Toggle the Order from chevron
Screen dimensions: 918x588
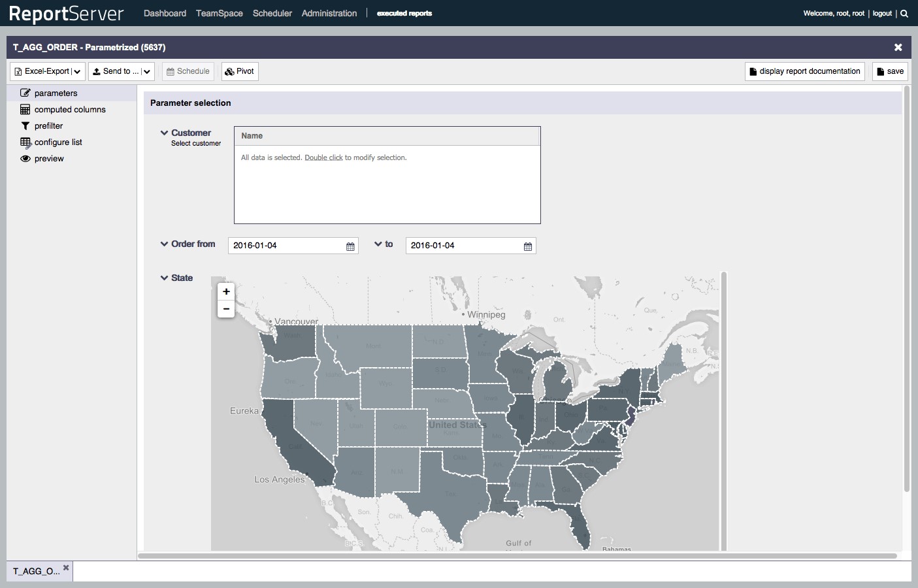(165, 244)
